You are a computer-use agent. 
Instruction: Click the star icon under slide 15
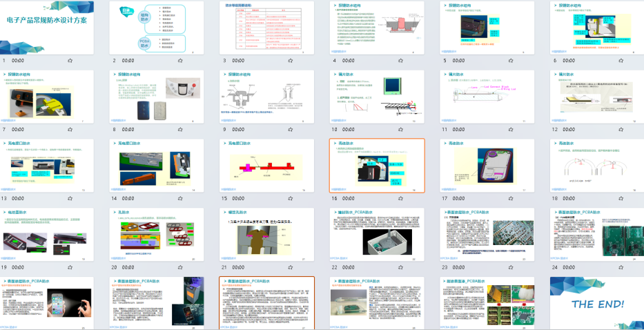291,199
